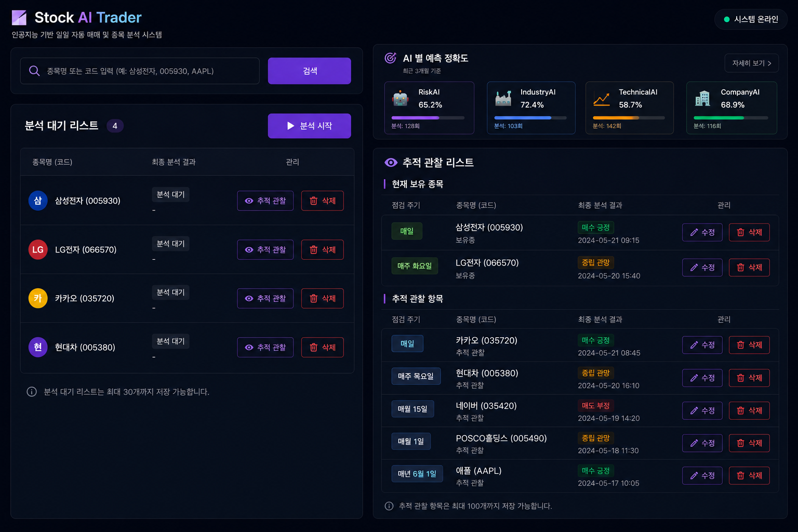Click 분석 대기 status tag for 삼성전자
Screen dimensions: 798x532
(170, 194)
